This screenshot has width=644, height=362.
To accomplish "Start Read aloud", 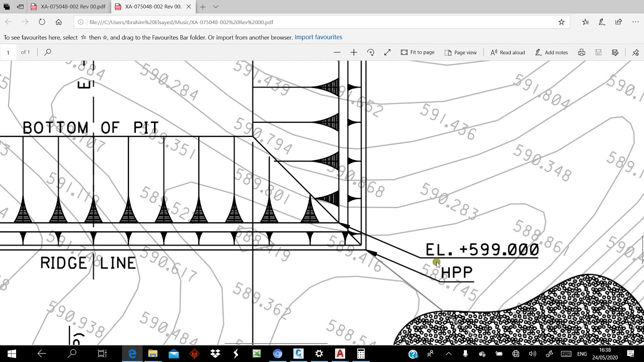I will coord(508,52).
